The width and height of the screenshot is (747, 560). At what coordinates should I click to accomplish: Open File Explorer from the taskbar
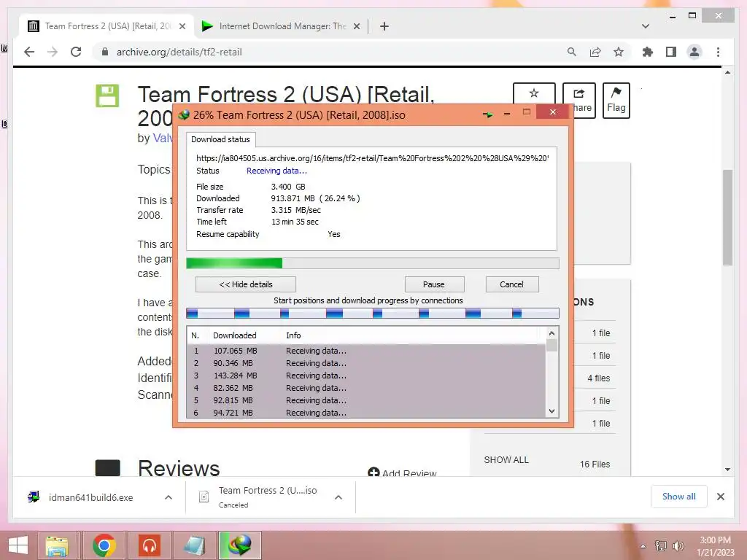[57, 545]
